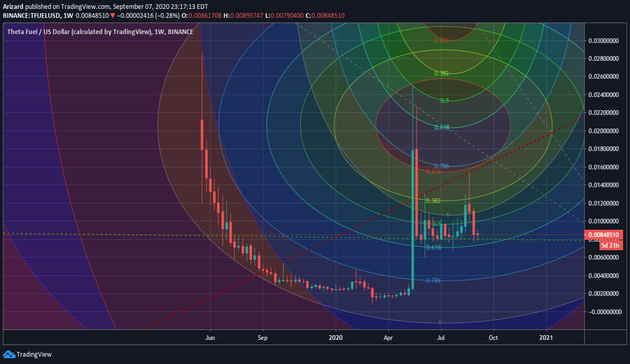
Task: Click the blue 0.786 label below the candles
Action: click(x=434, y=281)
